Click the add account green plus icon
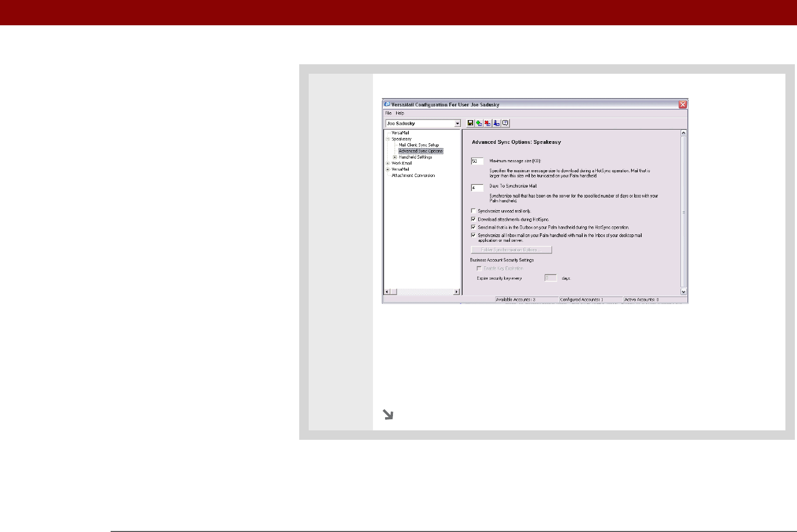This screenshot has width=797, height=532. pyautogui.click(x=479, y=123)
